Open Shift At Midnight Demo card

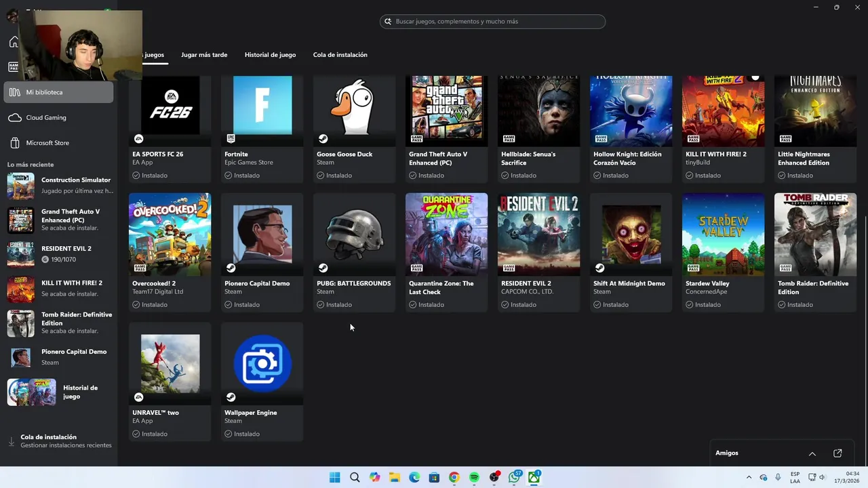click(631, 252)
